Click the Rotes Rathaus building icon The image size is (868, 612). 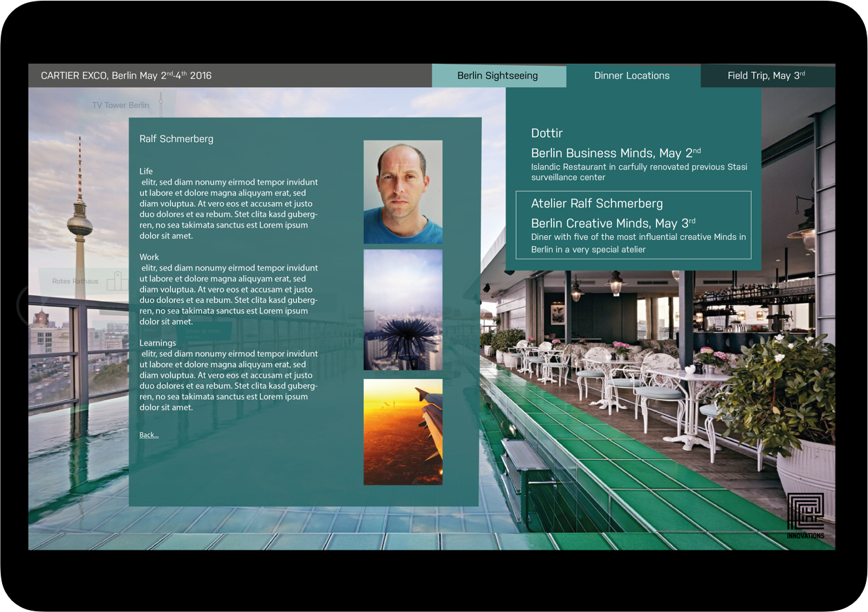(118, 281)
